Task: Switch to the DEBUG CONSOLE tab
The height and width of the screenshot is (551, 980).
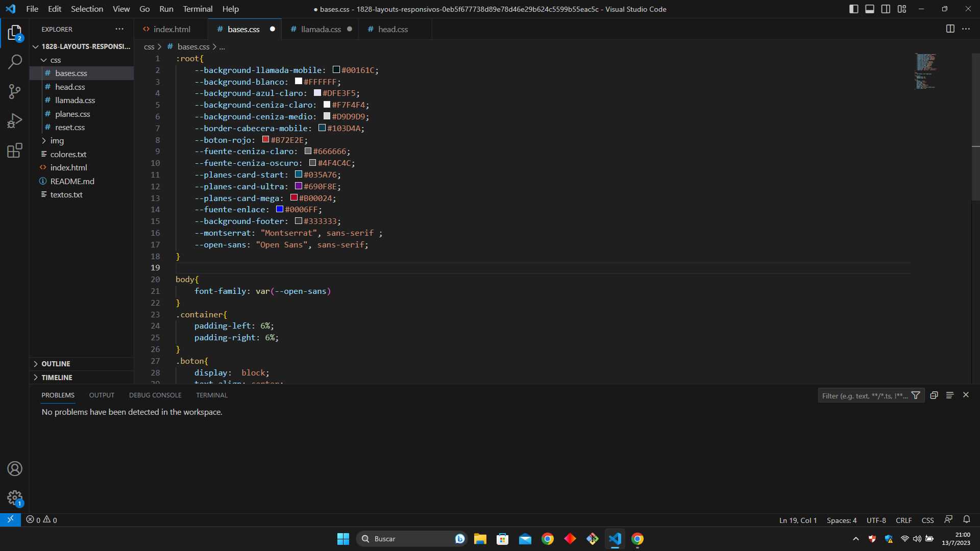Action: (155, 395)
